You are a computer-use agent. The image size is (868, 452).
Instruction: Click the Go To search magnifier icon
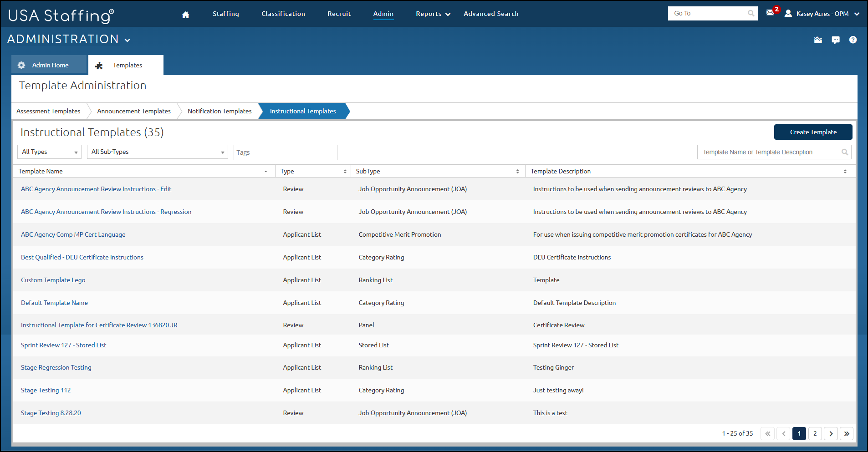[751, 13]
